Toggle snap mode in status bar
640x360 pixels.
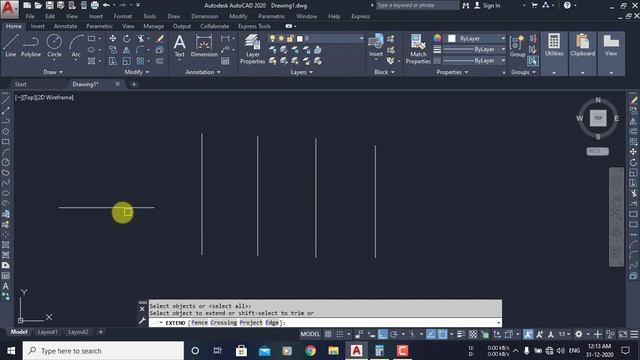(x=340, y=334)
